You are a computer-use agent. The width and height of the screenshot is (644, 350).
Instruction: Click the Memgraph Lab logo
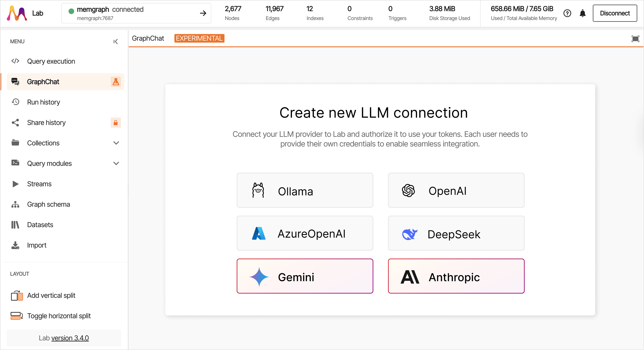click(x=17, y=13)
